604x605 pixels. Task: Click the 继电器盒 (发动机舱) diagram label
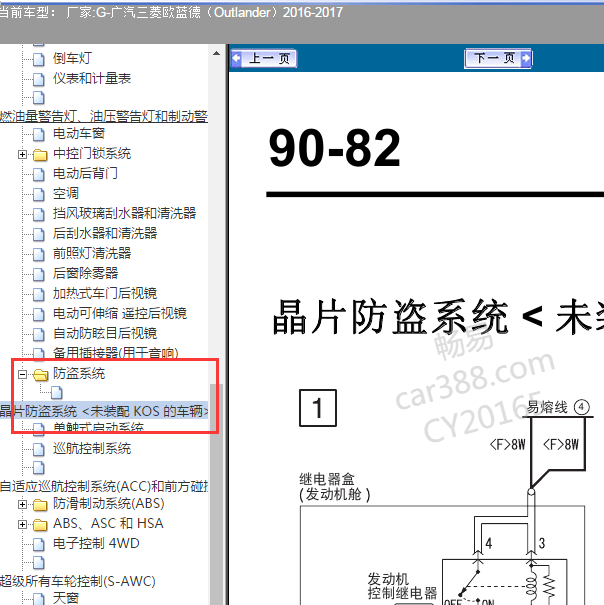point(335,487)
